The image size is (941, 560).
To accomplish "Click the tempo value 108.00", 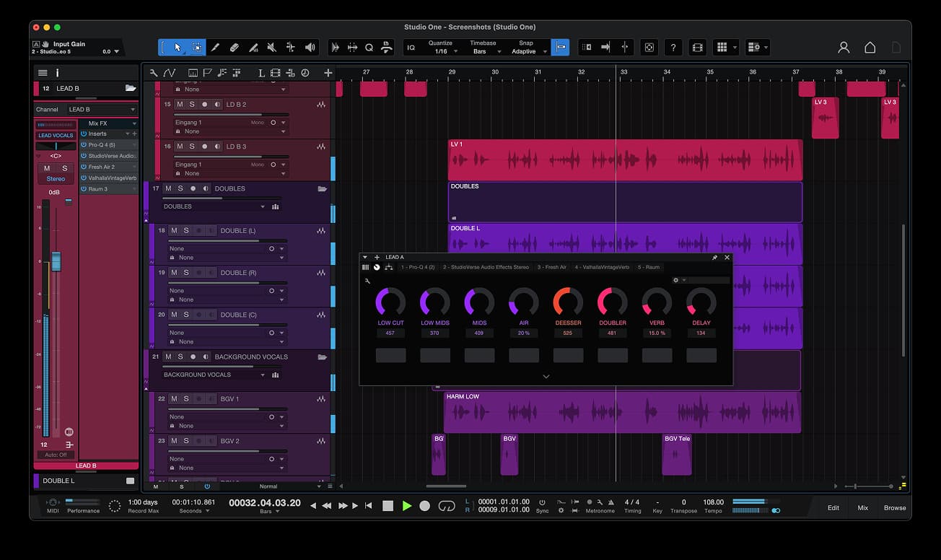I will coord(713,502).
